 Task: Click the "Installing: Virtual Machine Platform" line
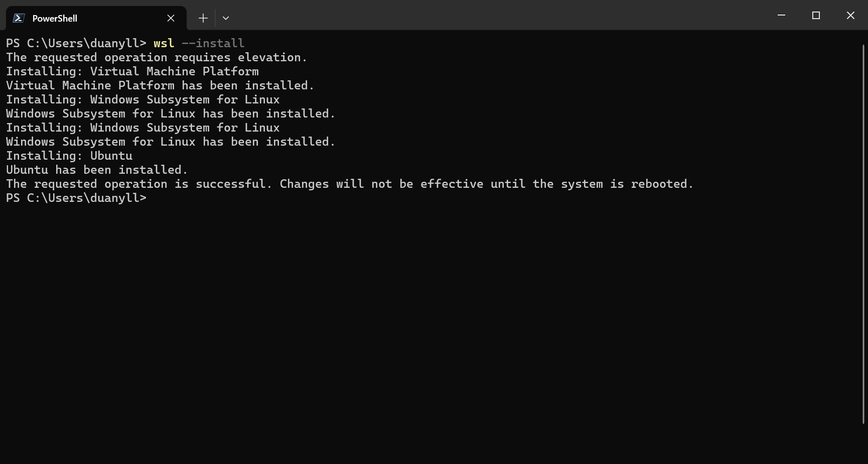pos(132,71)
